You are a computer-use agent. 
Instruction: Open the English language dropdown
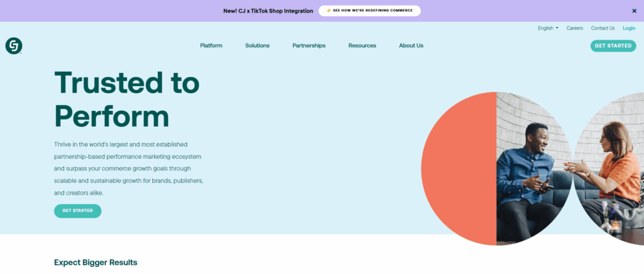click(x=548, y=28)
